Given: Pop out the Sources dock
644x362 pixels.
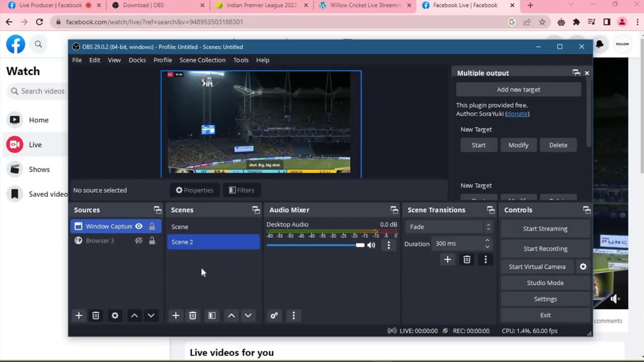Looking at the screenshot, I should point(157,210).
